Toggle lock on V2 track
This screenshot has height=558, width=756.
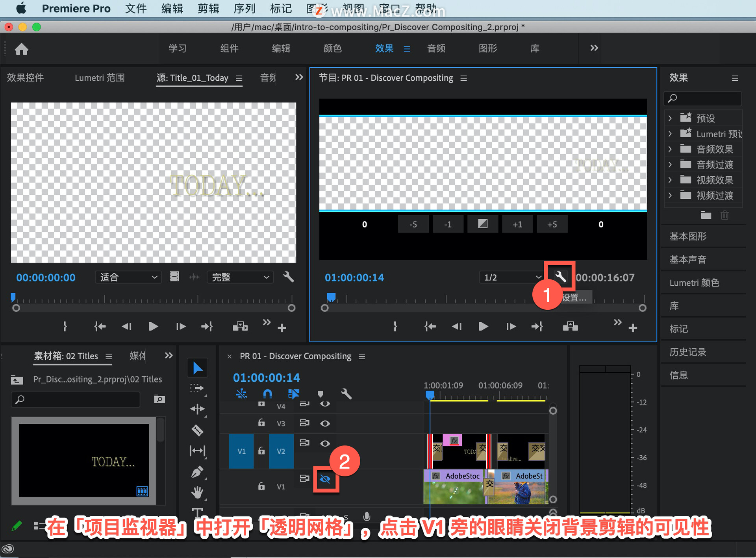(x=261, y=451)
